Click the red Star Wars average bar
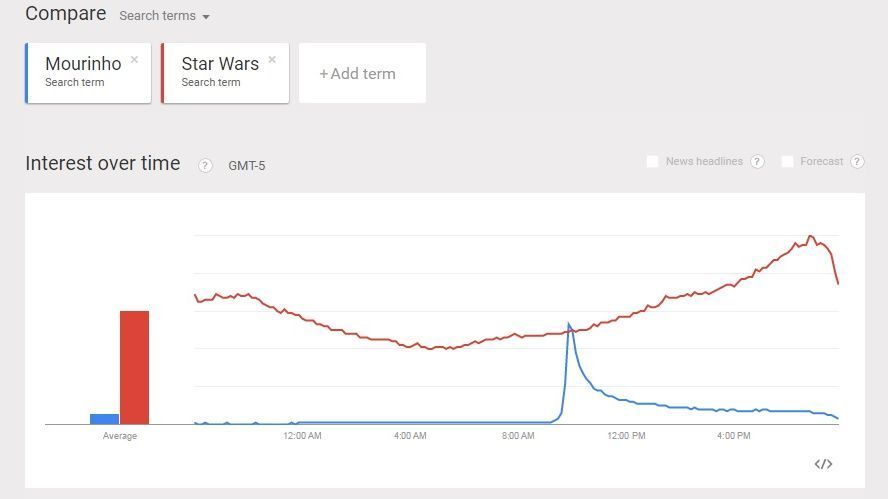Screen dimensions: 888x499 [x=134, y=367]
